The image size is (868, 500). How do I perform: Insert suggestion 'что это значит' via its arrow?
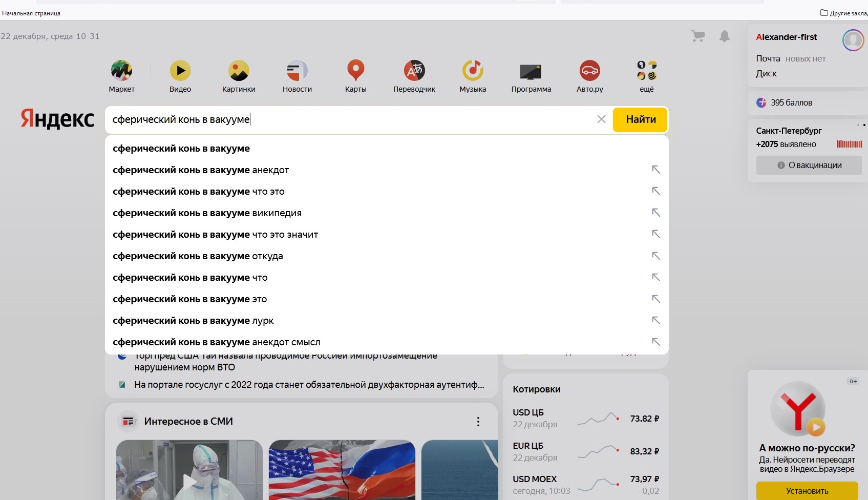tap(655, 234)
